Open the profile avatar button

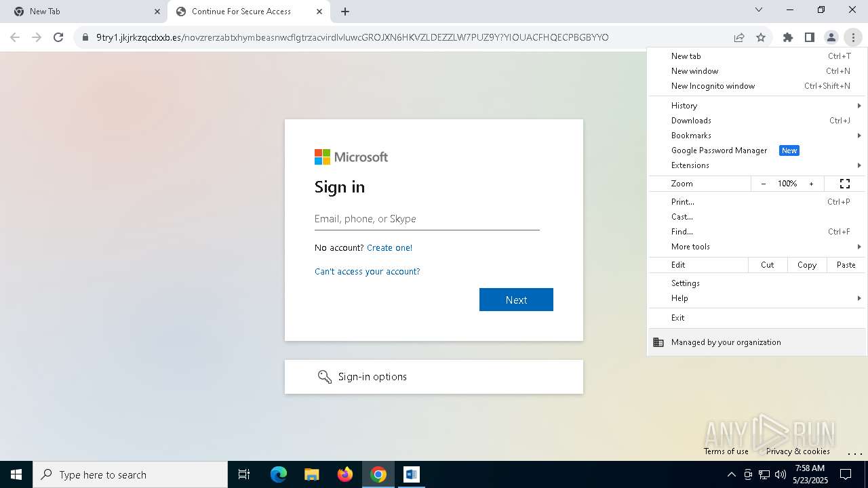tap(831, 37)
